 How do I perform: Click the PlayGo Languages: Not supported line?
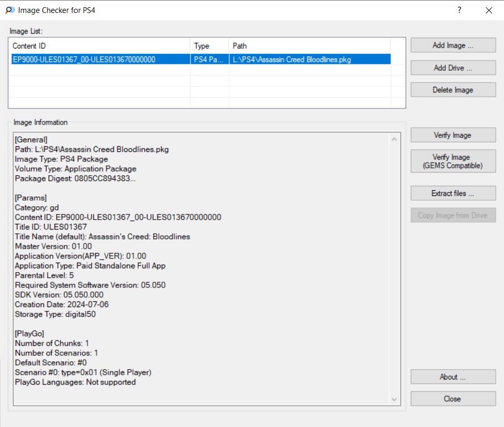click(76, 382)
